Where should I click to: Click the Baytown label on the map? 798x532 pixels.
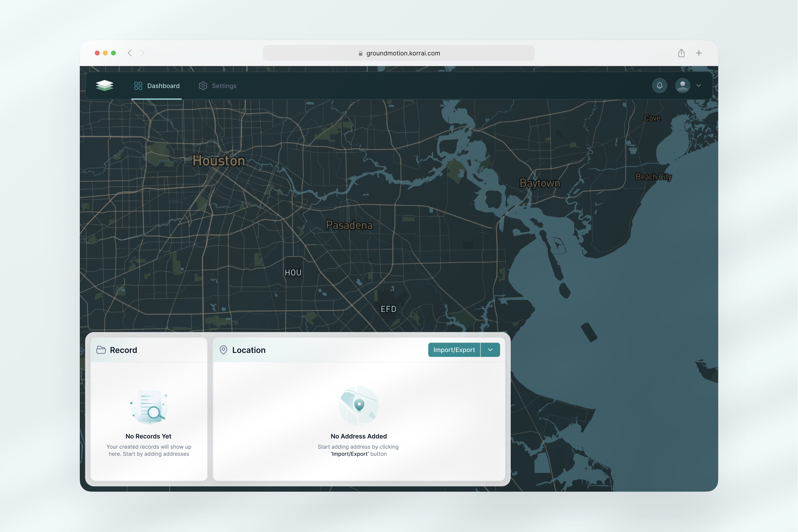click(540, 183)
